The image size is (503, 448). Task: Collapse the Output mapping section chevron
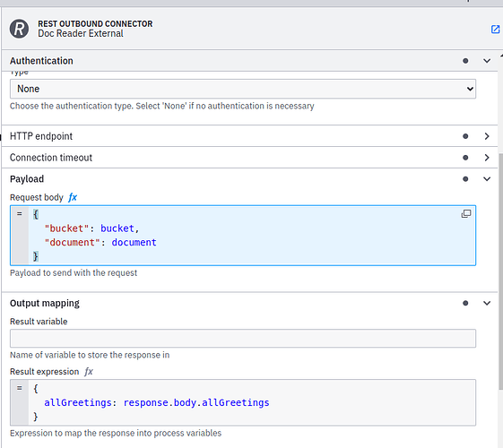[487, 303]
